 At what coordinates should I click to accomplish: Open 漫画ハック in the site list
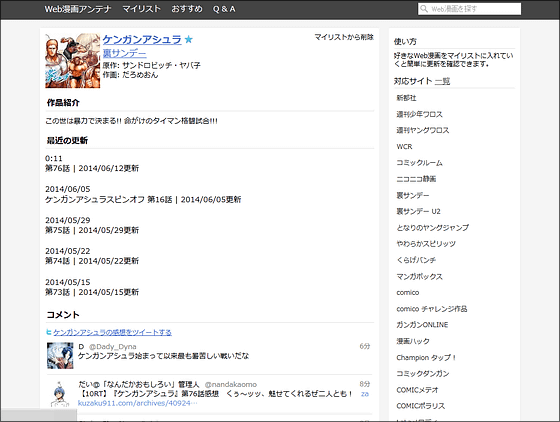(x=413, y=341)
